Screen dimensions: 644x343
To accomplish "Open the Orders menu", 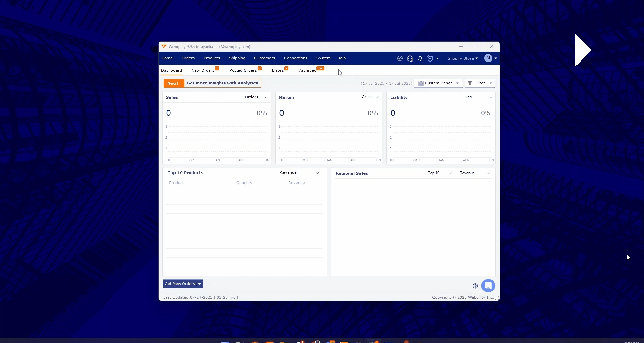I will pyautogui.click(x=188, y=58).
